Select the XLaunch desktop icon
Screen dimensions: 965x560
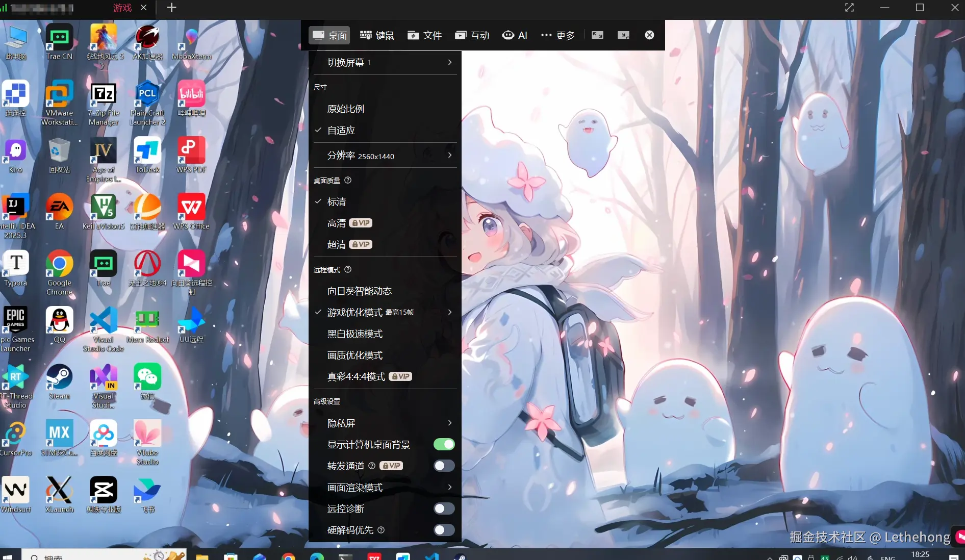tap(59, 495)
